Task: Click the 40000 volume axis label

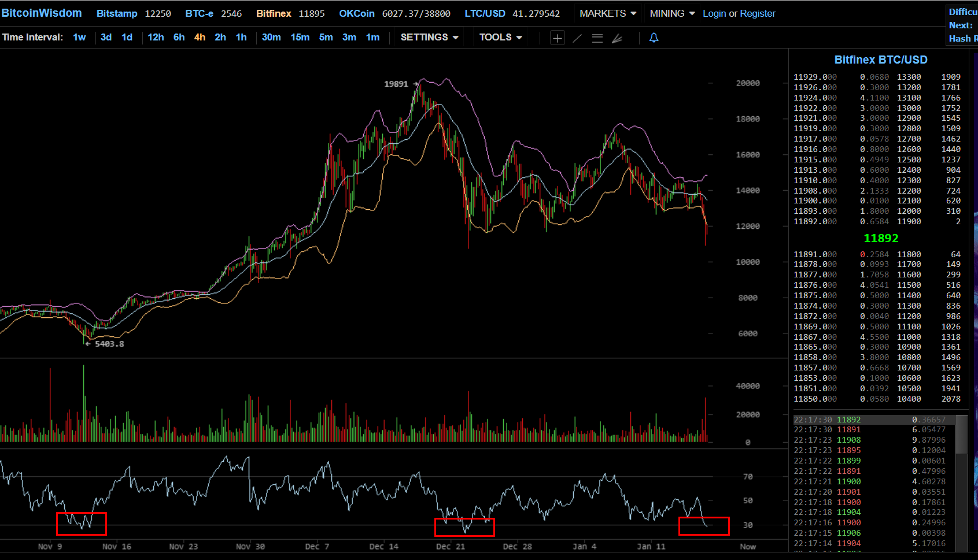Action: tap(748, 386)
